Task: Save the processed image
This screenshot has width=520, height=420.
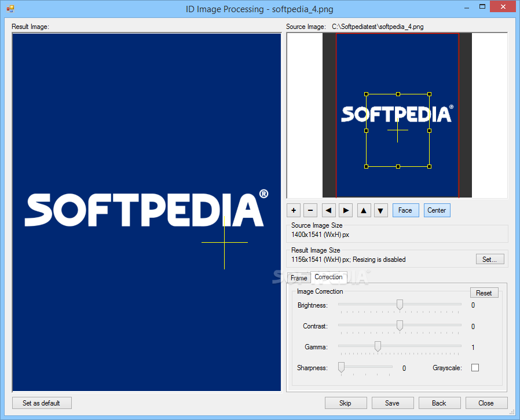Action: click(393, 403)
